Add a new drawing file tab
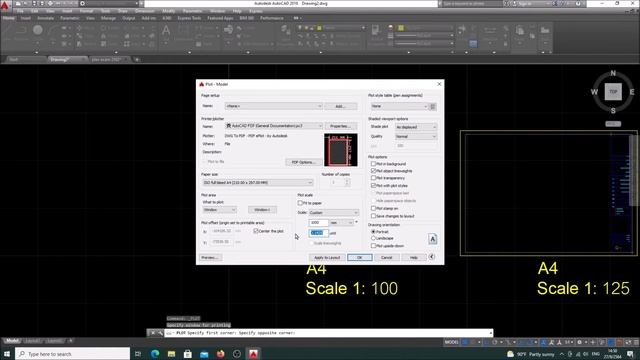This screenshot has height=360, width=640. tap(137, 60)
